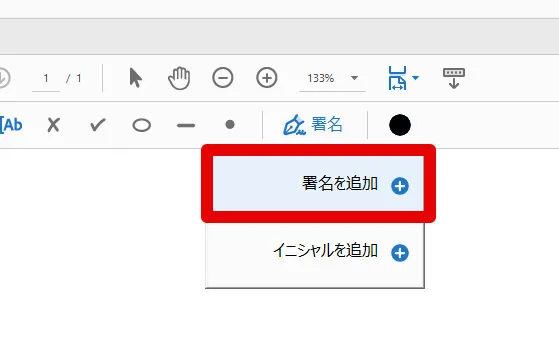Click the partly visible next-page down arrow

(x=4, y=78)
